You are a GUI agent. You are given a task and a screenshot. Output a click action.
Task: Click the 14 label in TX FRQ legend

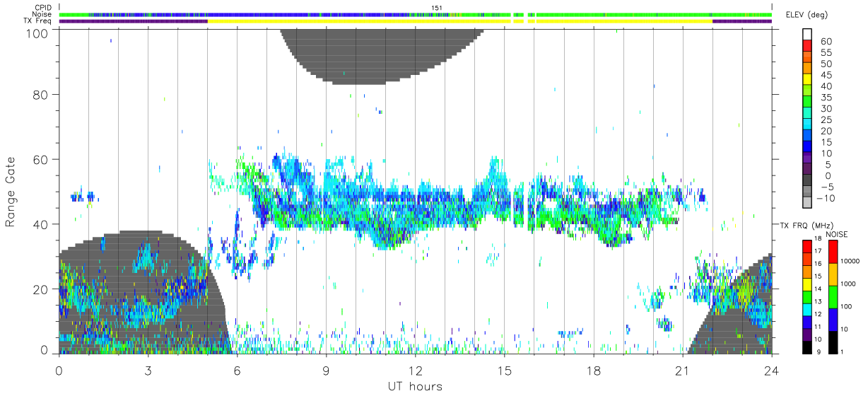[x=818, y=289]
